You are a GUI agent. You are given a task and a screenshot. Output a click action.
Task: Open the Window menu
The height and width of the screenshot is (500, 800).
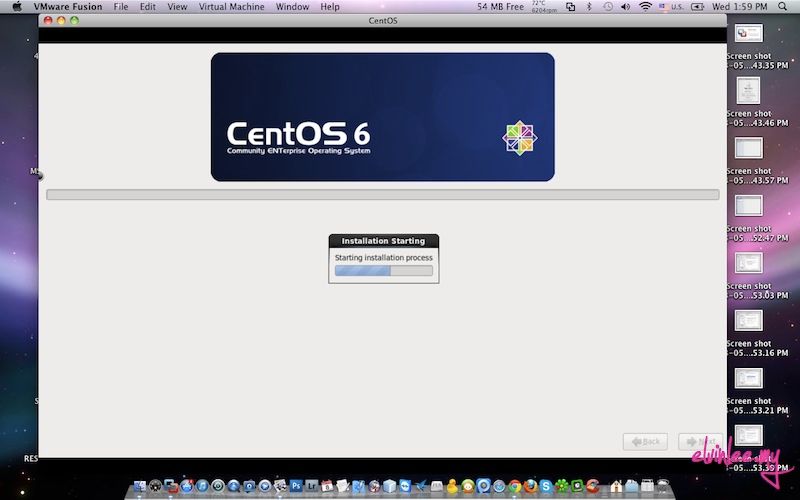pyautogui.click(x=292, y=7)
